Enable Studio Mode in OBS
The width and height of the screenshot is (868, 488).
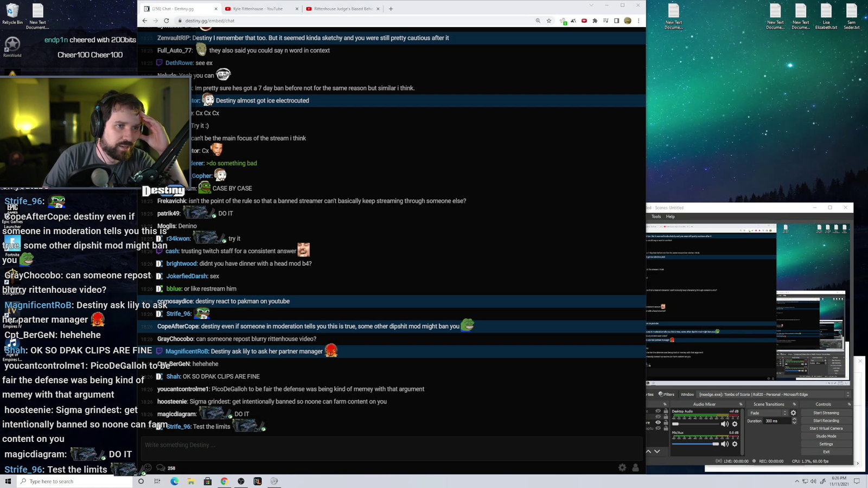tap(826, 436)
